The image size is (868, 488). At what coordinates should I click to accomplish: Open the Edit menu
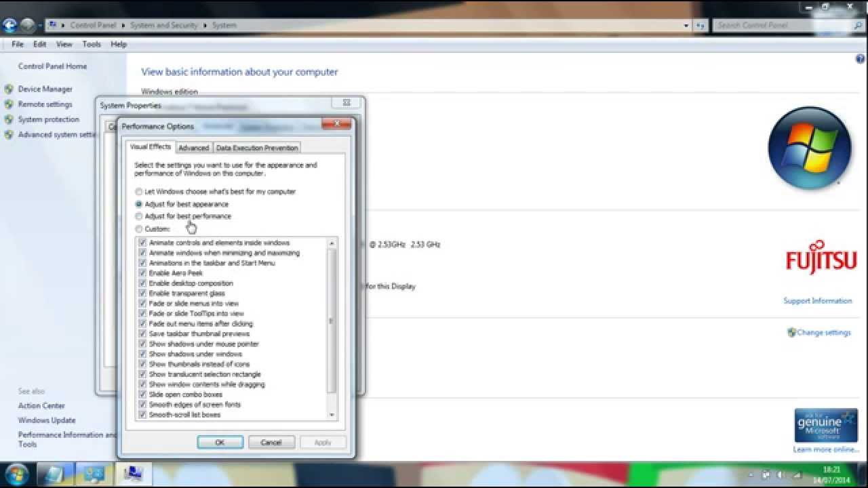click(x=40, y=44)
